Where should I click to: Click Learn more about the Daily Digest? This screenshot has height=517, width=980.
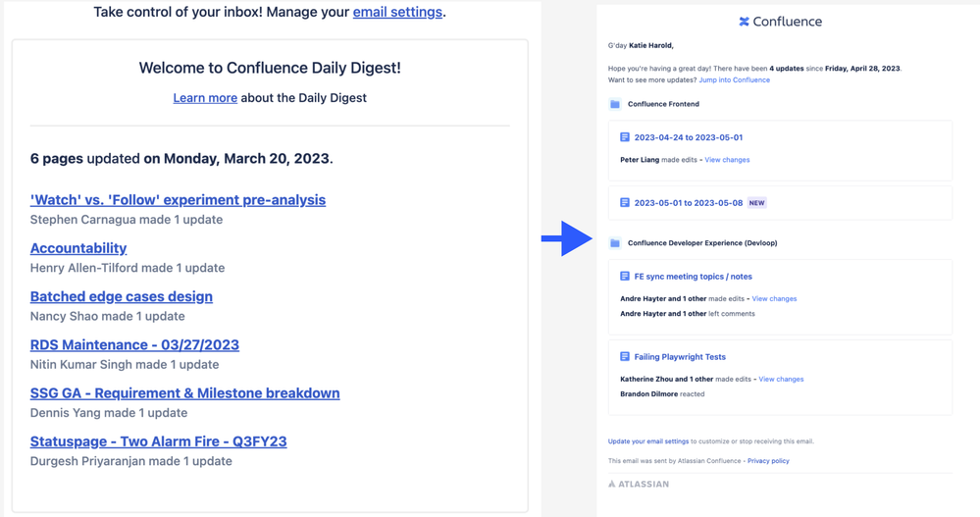tap(205, 97)
